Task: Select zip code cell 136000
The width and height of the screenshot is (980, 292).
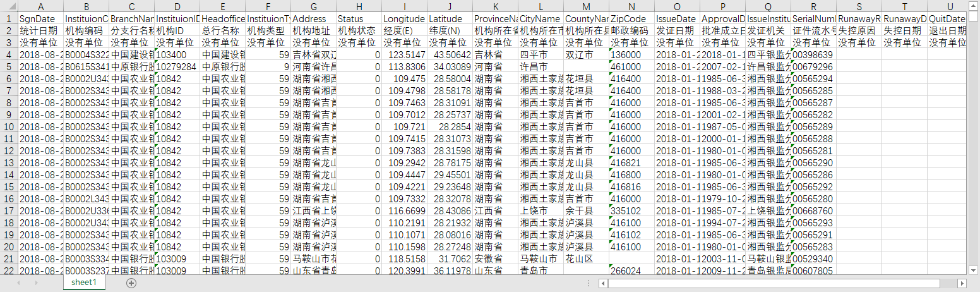Action: tap(631, 55)
